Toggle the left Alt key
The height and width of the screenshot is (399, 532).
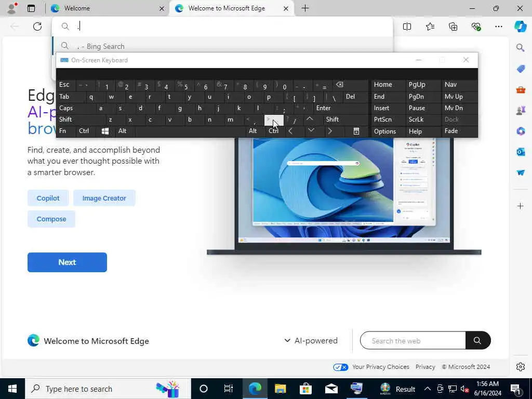click(x=125, y=131)
